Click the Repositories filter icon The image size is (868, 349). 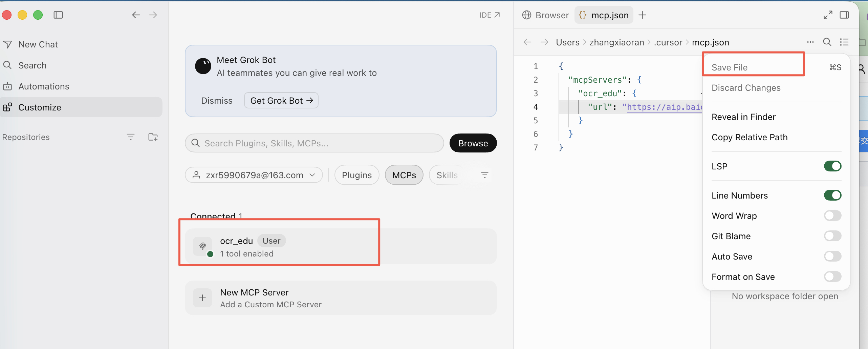[x=131, y=137]
